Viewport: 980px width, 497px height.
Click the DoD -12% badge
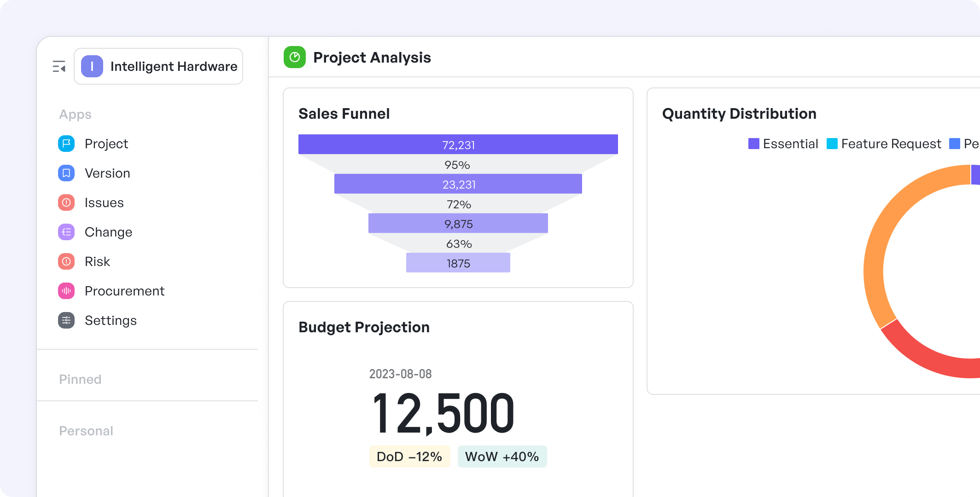tap(409, 457)
